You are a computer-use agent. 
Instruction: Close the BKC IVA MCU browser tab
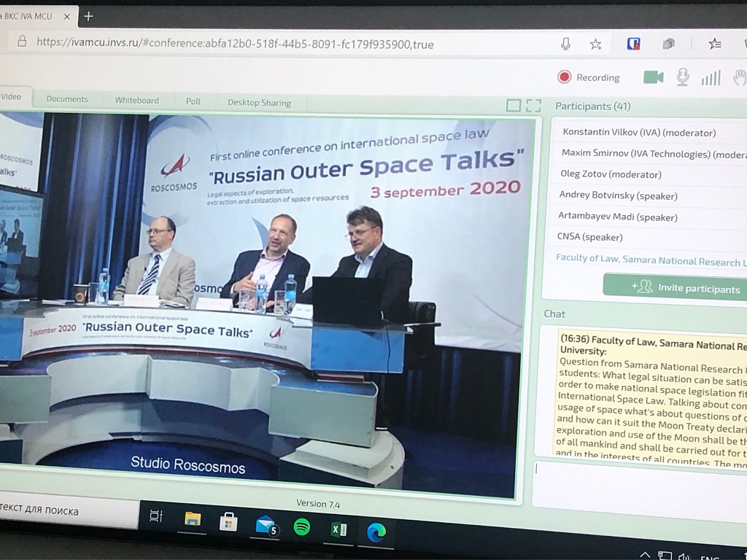(66, 17)
